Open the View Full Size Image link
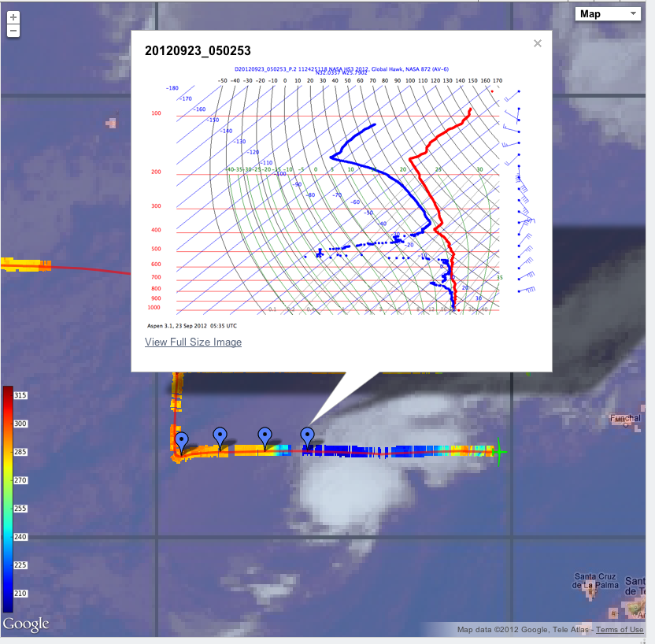655x644 pixels. click(193, 342)
